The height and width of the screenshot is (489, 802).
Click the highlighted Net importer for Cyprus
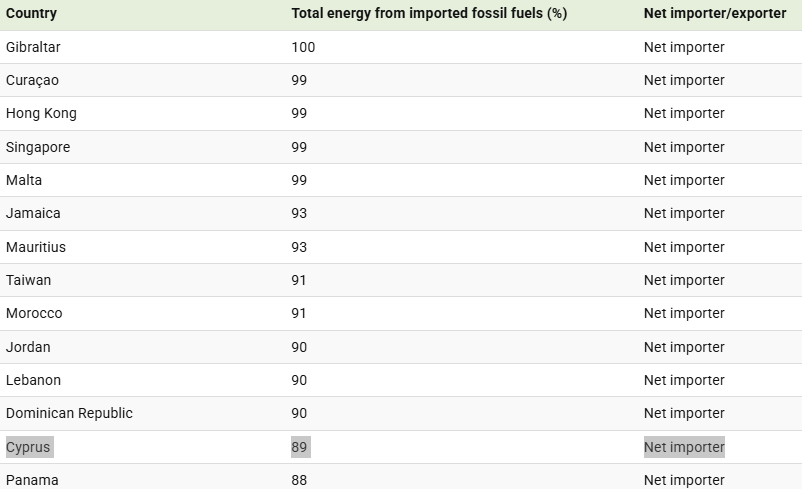[x=684, y=447]
